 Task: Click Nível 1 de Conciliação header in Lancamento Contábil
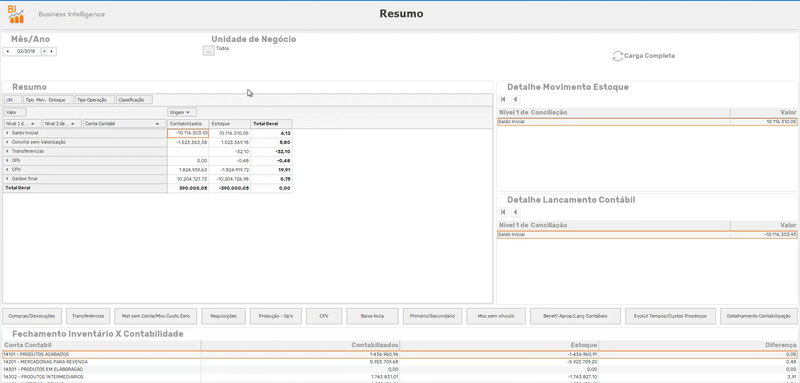pyautogui.click(x=614, y=225)
